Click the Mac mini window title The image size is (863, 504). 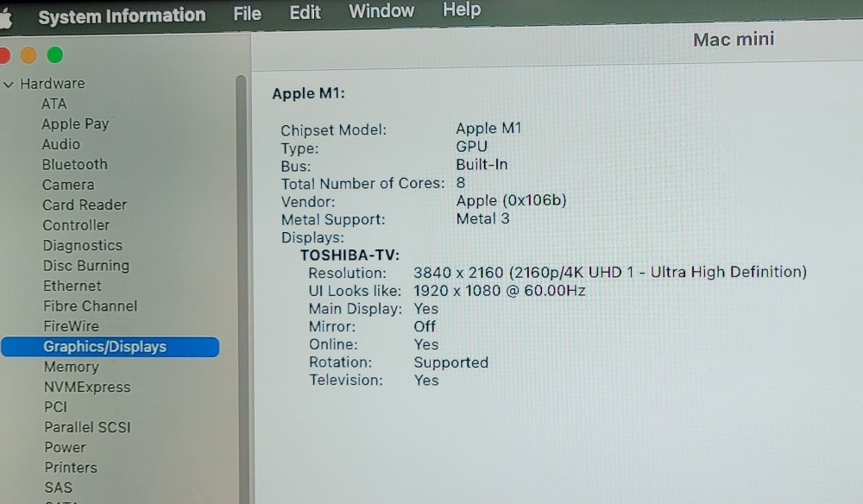[734, 40]
